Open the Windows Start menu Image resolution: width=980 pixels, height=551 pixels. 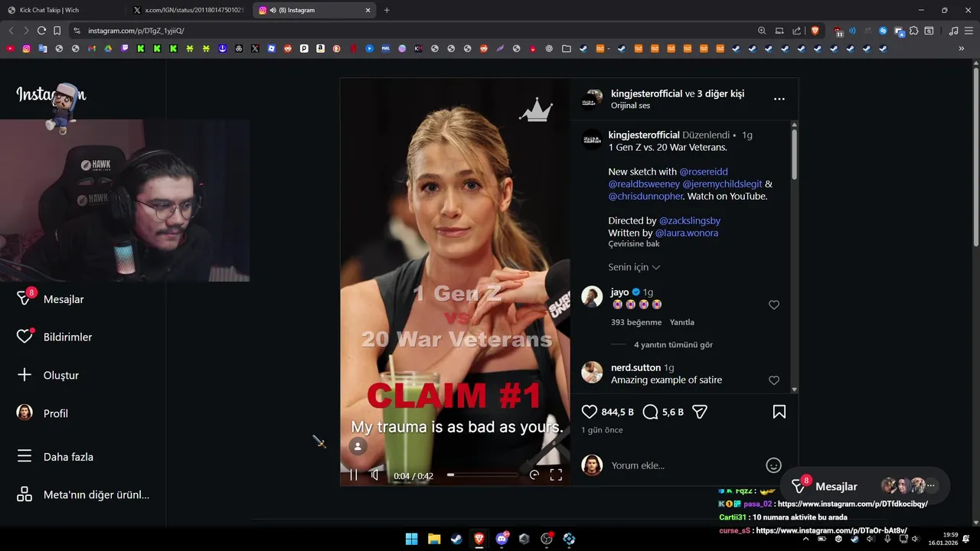[x=411, y=539]
